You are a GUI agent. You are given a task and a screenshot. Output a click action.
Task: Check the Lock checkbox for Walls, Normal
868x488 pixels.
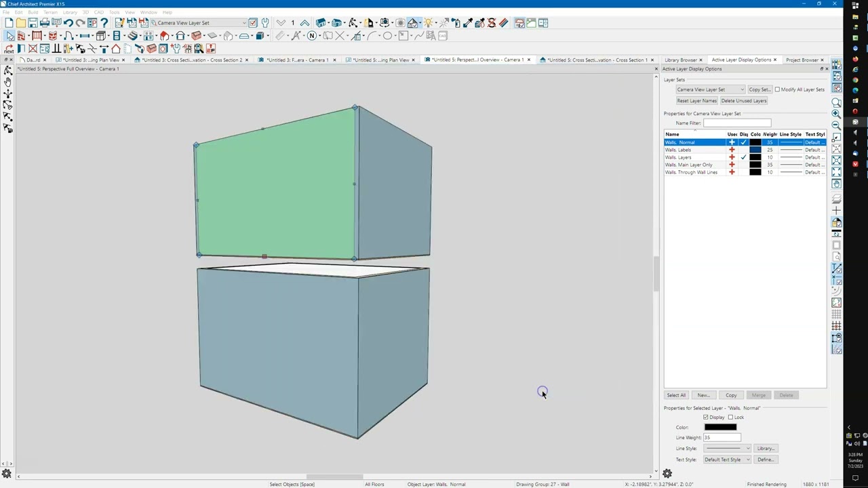730,418
